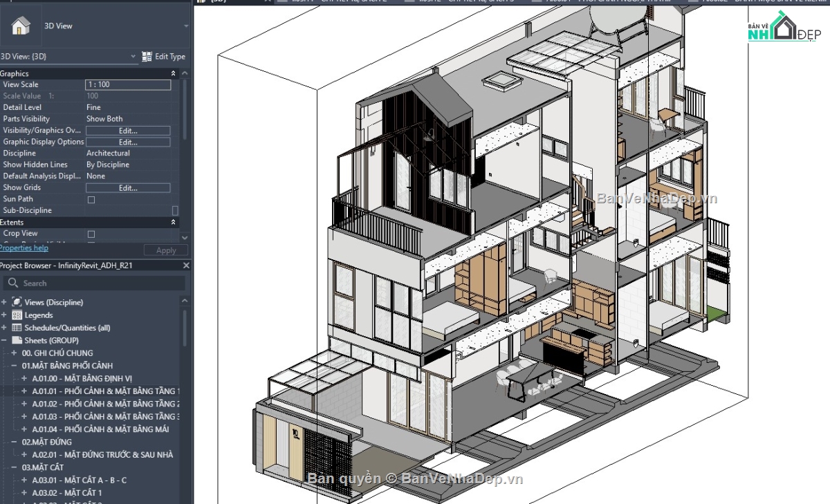Viewport: 830px width, 504px height.
Task: Click Edit for Visibility/Graphics Overrides
Action: point(128,131)
